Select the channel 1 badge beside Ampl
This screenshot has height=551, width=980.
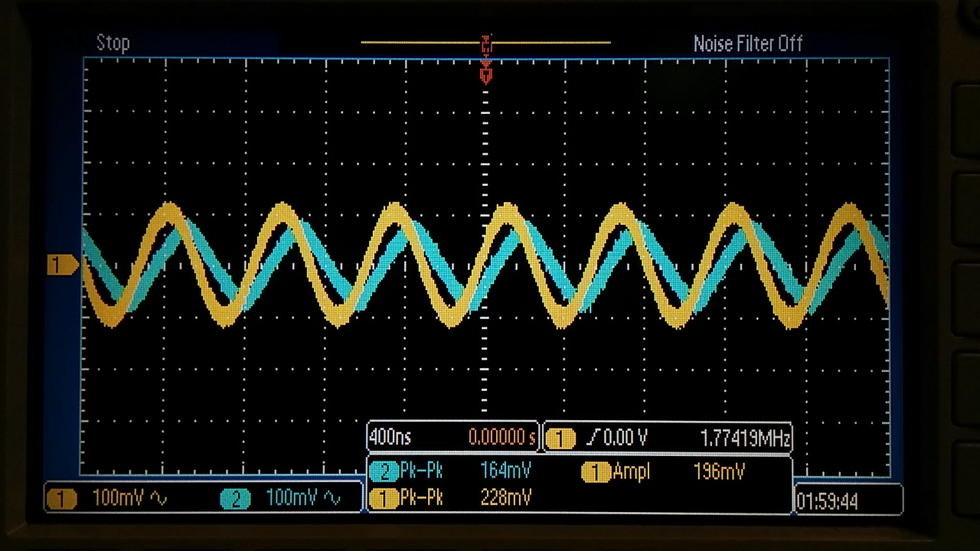click(x=596, y=472)
